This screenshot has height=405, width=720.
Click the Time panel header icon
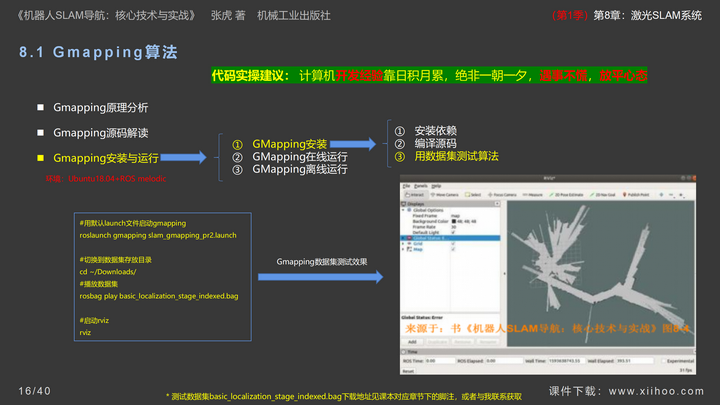pyautogui.click(x=404, y=352)
